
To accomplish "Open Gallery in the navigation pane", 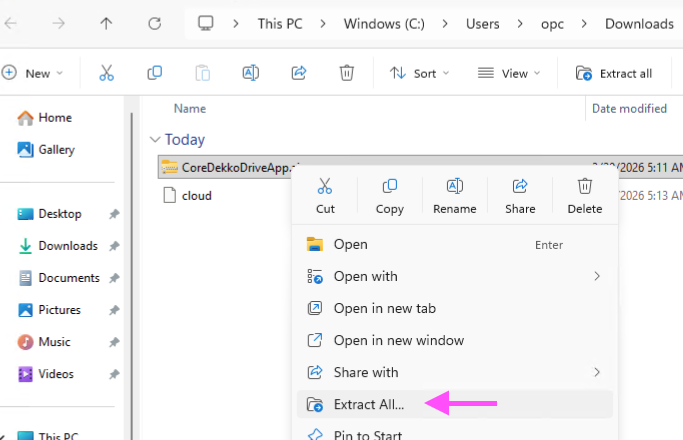I will pyautogui.click(x=46, y=150).
